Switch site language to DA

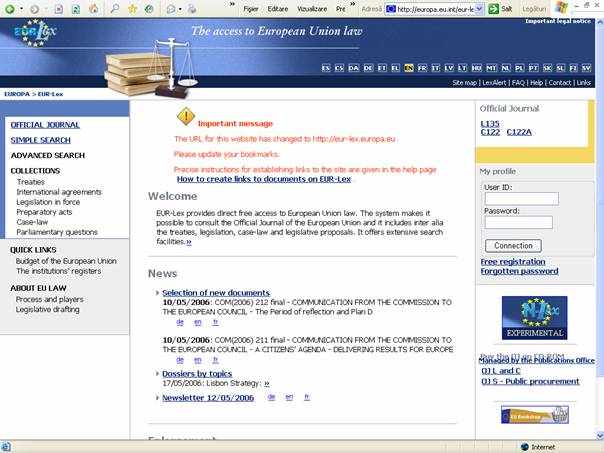[x=354, y=68]
